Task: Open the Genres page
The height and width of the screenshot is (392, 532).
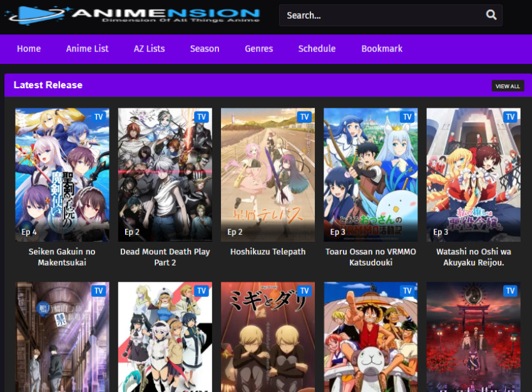Action: tap(258, 49)
